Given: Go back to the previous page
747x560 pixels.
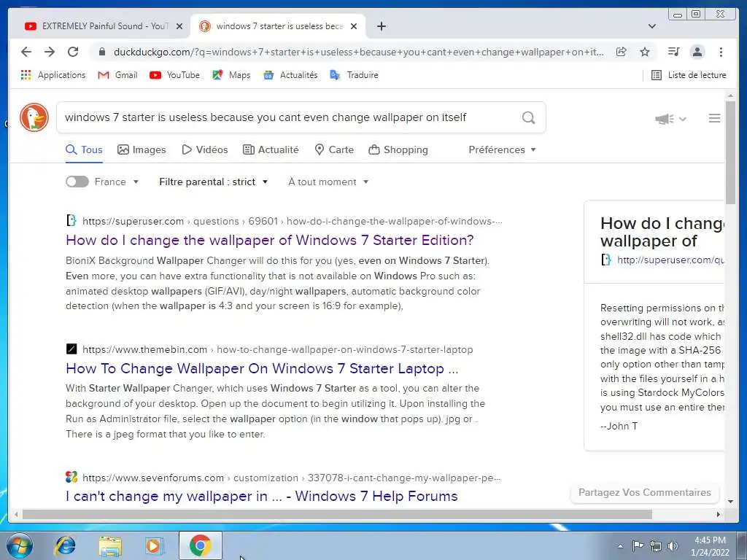Looking at the screenshot, I should (x=26, y=52).
